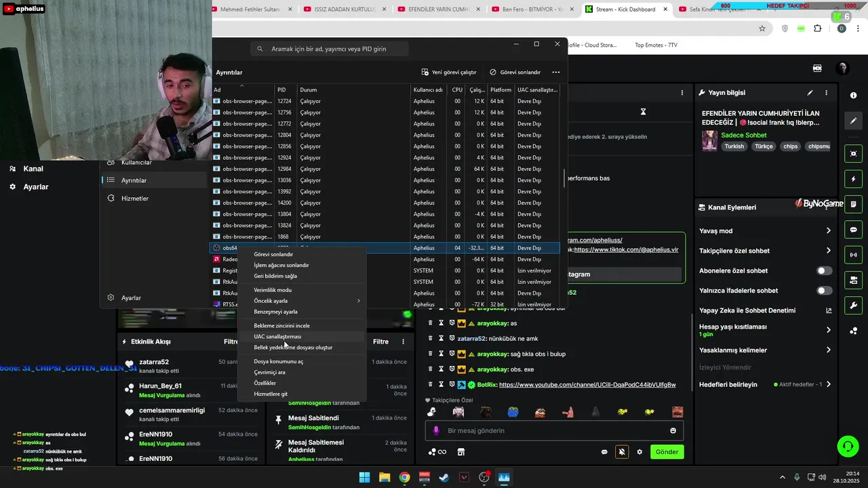The height and width of the screenshot is (488, 868).
Task: Click Windows Start button on taskbar
Action: [x=364, y=477]
